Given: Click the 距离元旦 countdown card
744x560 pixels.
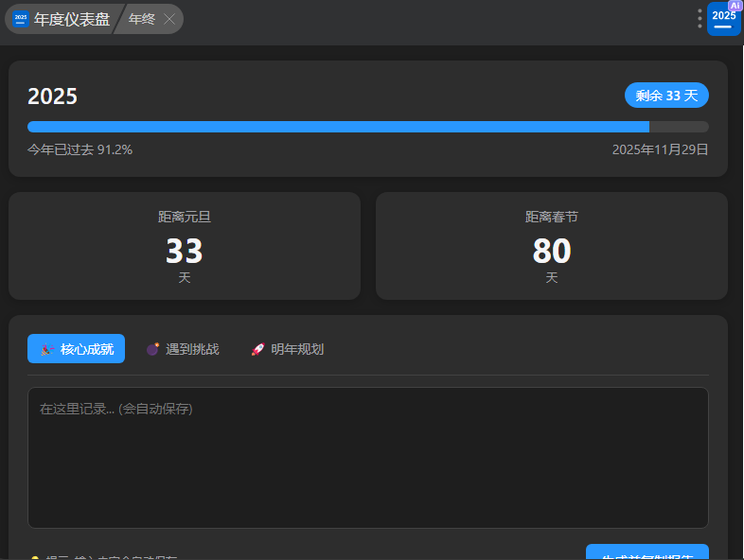Looking at the screenshot, I should coord(185,246).
